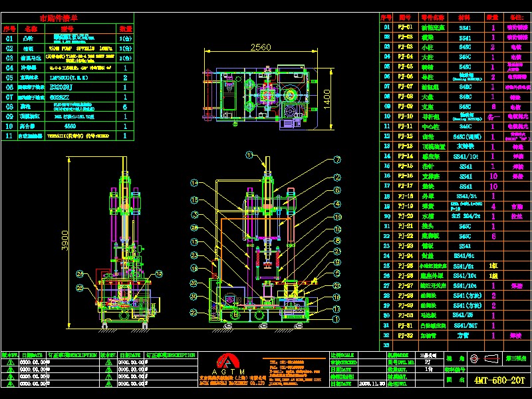This screenshot has width=532, height=399.
Task: Select part number PJ-19 cell
Action: tap(405, 206)
